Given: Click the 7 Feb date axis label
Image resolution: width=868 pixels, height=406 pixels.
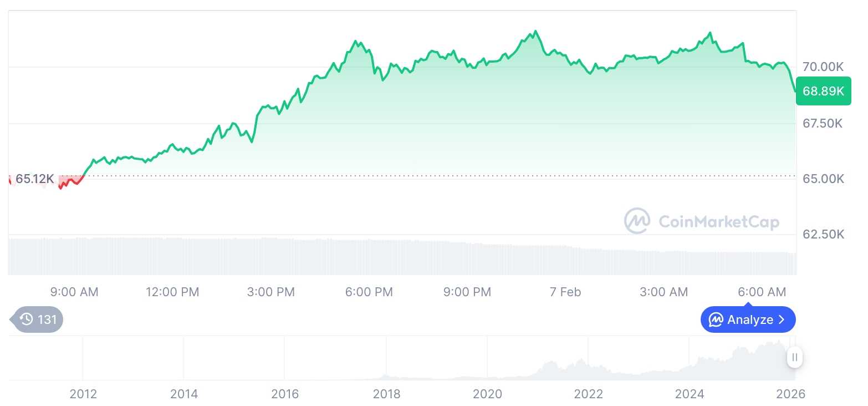Looking at the screenshot, I should tap(565, 292).
